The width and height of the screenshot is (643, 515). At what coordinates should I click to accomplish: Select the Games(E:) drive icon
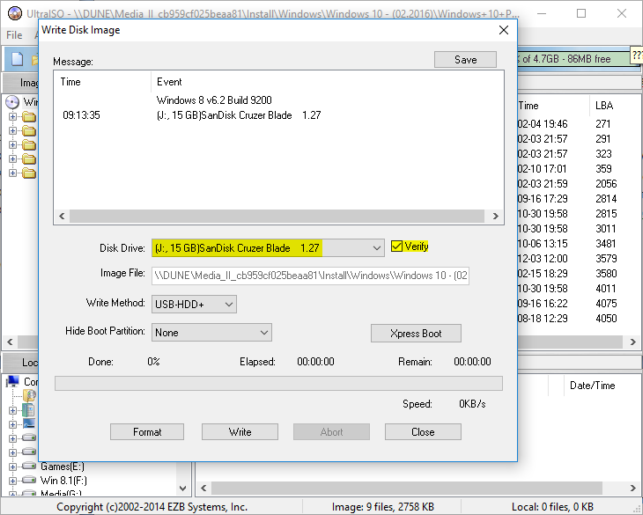click(x=29, y=466)
